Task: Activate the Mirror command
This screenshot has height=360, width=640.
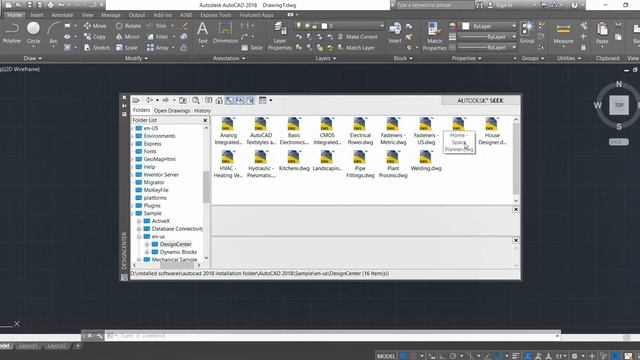Action: pos(128,37)
